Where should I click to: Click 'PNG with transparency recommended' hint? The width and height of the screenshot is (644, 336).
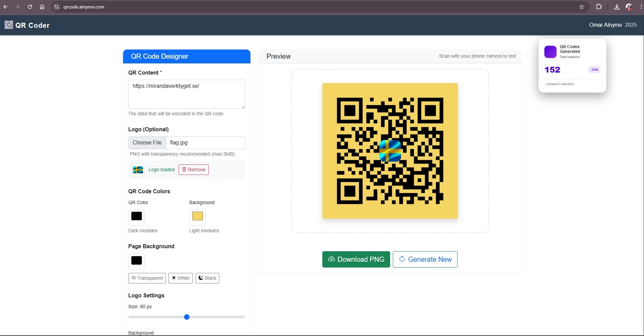point(182,154)
